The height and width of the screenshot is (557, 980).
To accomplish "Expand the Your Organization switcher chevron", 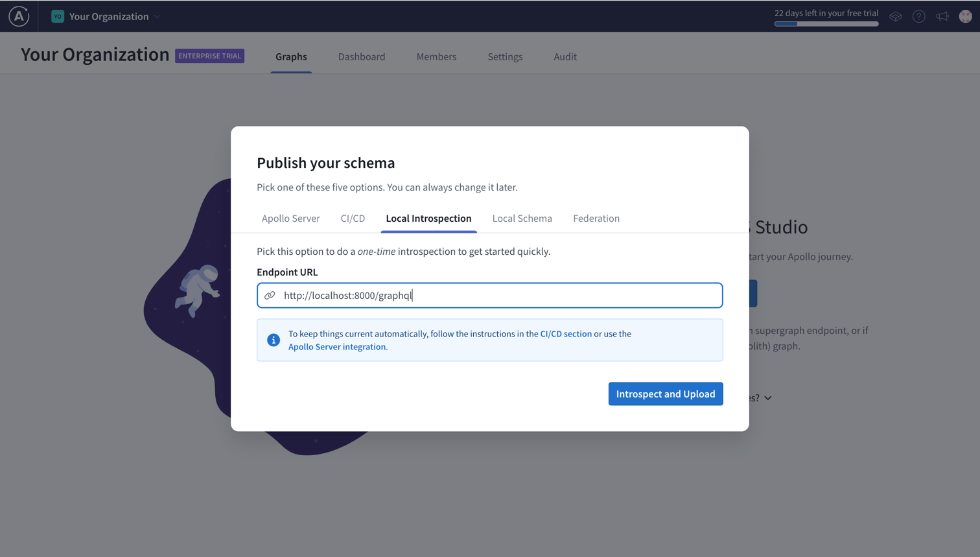I will (157, 17).
